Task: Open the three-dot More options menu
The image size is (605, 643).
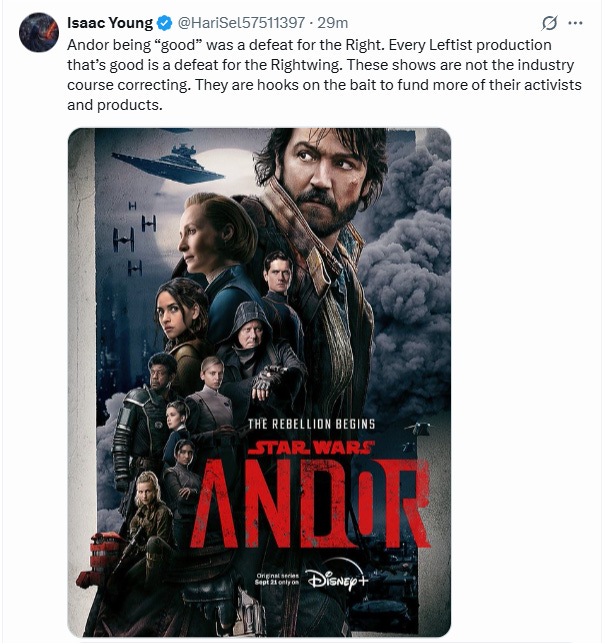Action: coord(575,23)
